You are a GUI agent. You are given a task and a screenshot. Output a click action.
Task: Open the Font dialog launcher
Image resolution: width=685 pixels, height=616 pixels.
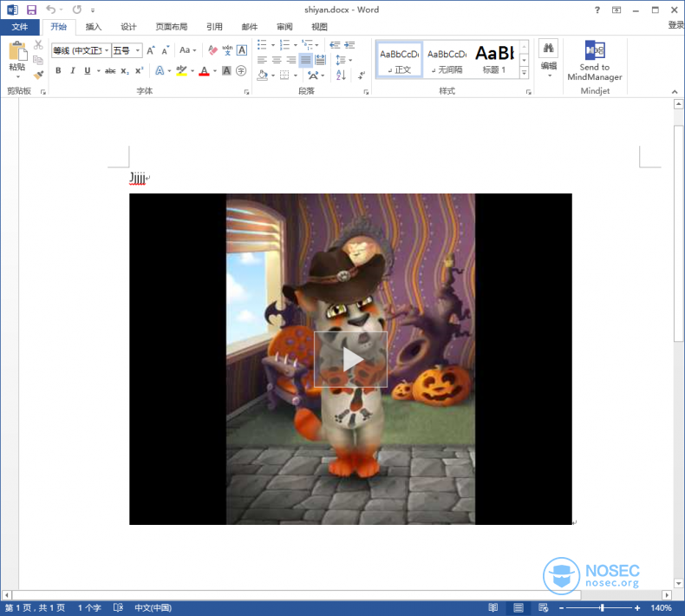[x=246, y=92]
